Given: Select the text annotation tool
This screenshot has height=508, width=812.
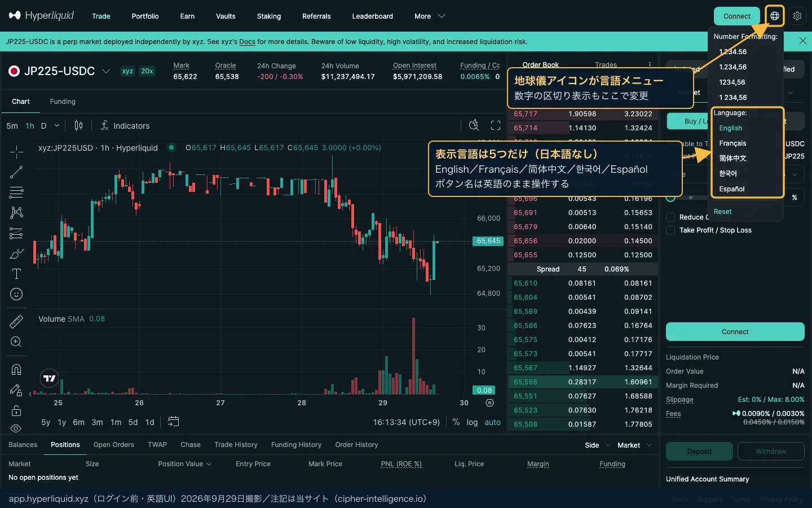Looking at the screenshot, I should [16, 274].
